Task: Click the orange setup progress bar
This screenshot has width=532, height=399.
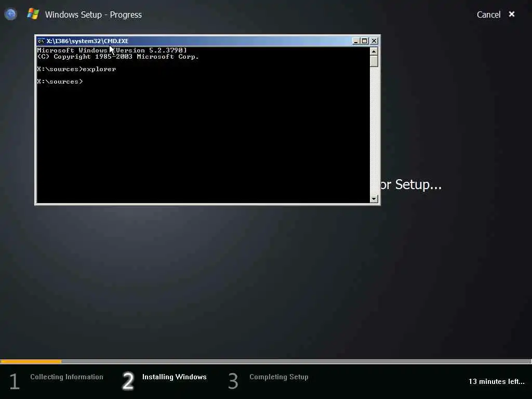Action: 31,362
